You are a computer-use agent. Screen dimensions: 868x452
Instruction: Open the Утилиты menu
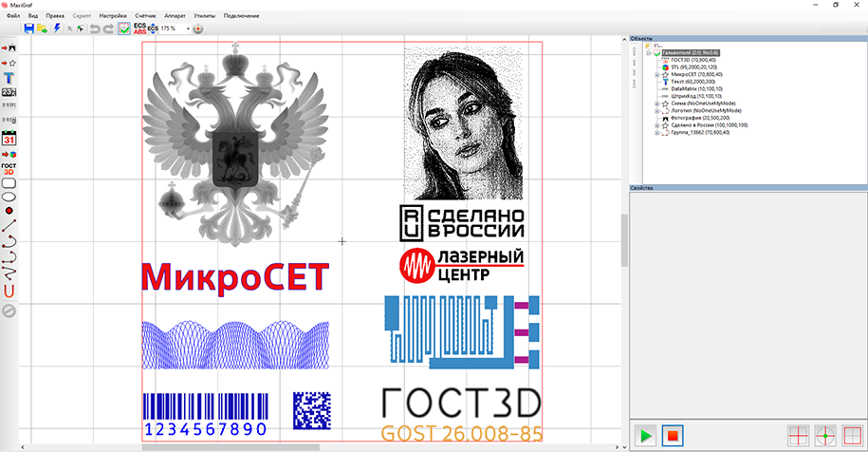204,16
